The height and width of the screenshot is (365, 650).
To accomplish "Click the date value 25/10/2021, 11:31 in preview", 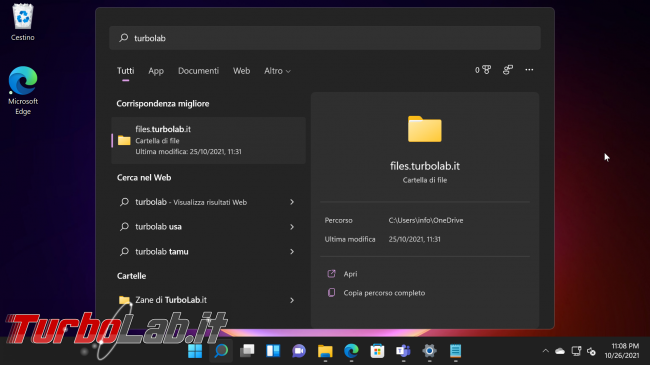I will [415, 239].
